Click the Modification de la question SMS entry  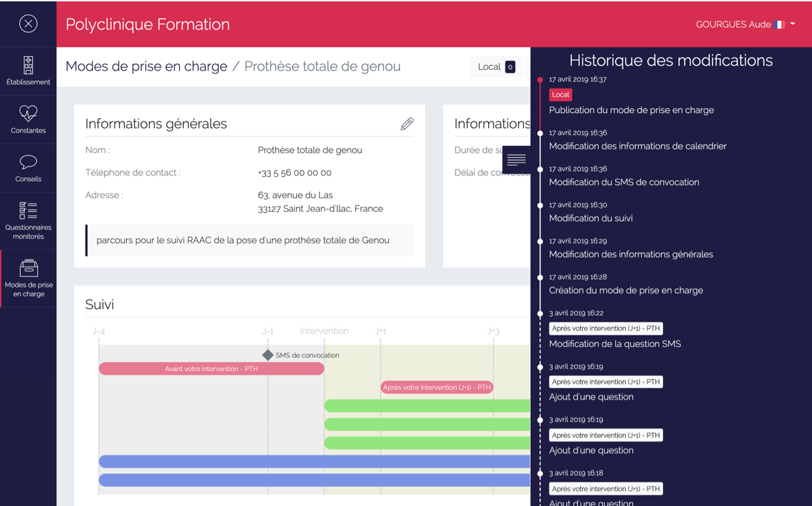coord(614,344)
